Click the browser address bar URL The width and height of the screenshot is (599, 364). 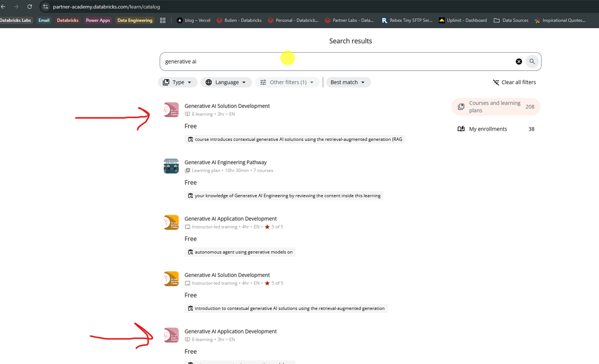point(106,7)
